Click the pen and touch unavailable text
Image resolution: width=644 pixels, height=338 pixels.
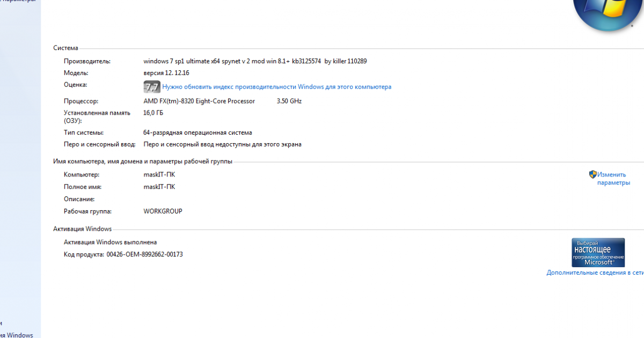pos(223,144)
